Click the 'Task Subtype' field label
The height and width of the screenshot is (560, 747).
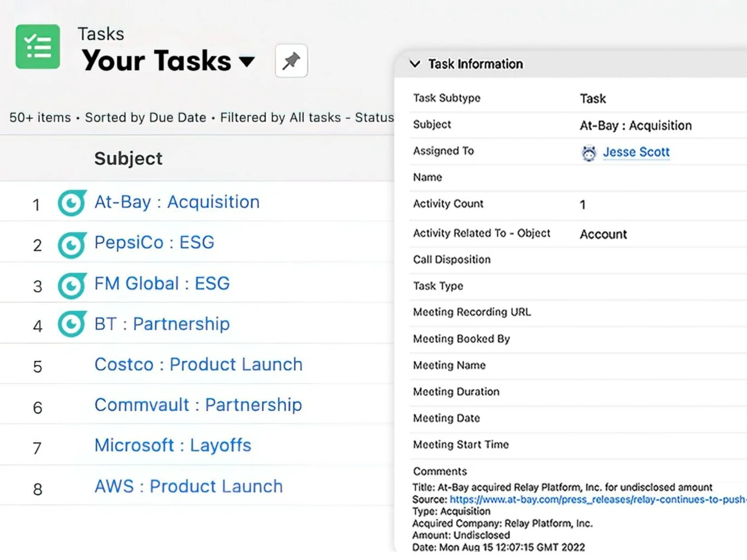(447, 98)
